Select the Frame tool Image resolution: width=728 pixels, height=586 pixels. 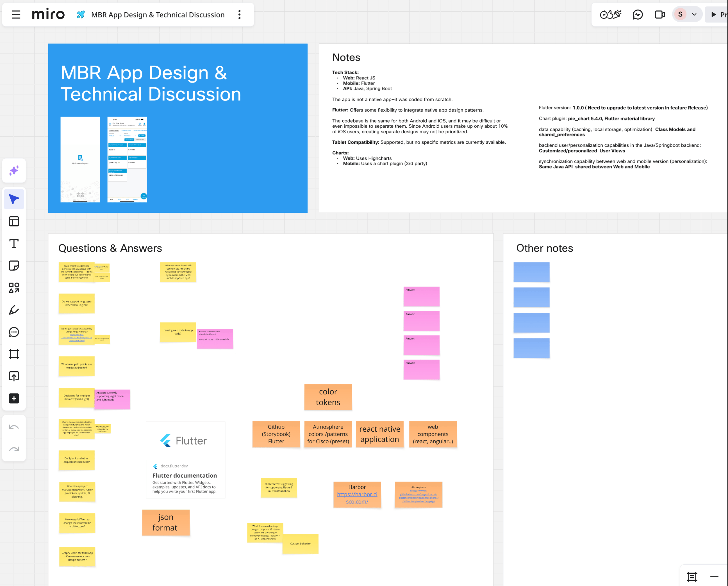(14, 354)
